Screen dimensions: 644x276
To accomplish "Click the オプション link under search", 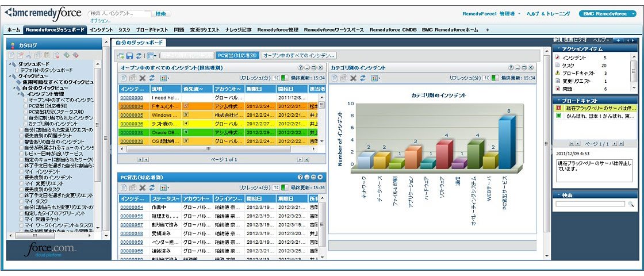I will 100,21.
